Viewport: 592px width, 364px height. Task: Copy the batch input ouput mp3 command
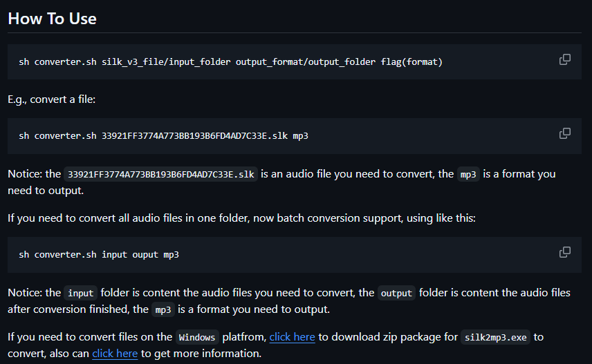point(565,252)
